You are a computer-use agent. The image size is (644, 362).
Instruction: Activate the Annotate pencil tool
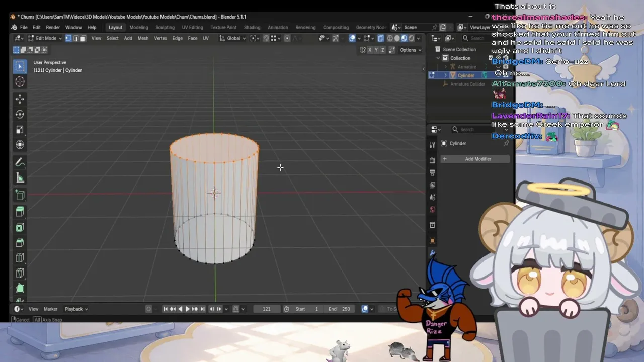pyautogui.click(x=20, y=162)
